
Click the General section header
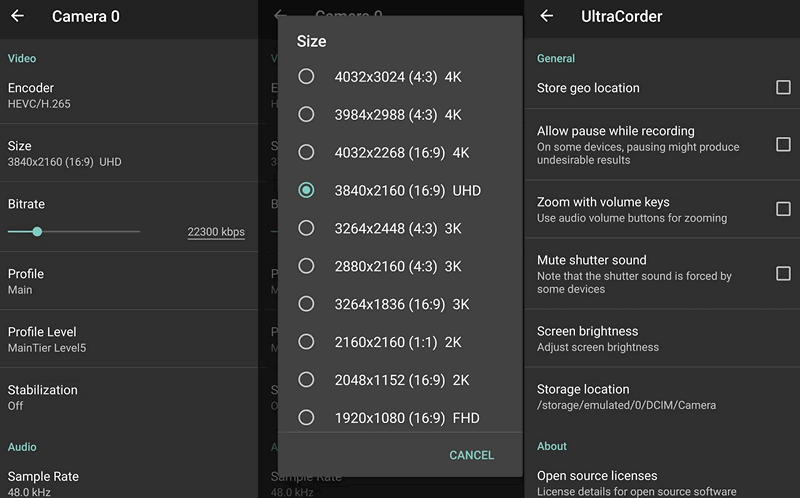coord(556,58)
